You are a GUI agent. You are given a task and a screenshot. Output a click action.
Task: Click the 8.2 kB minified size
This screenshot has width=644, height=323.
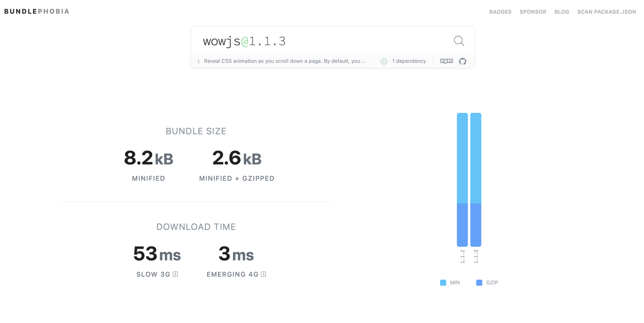coord(149,159)
